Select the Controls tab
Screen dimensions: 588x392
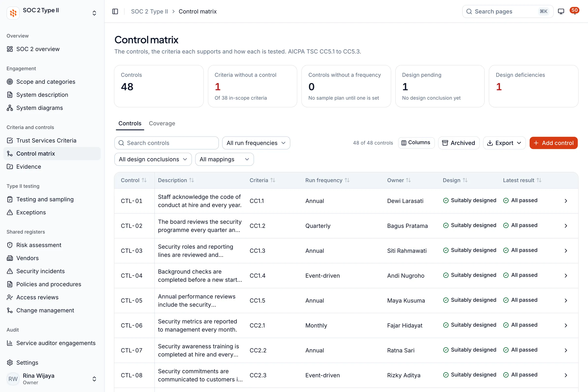(x=130, y=123)
